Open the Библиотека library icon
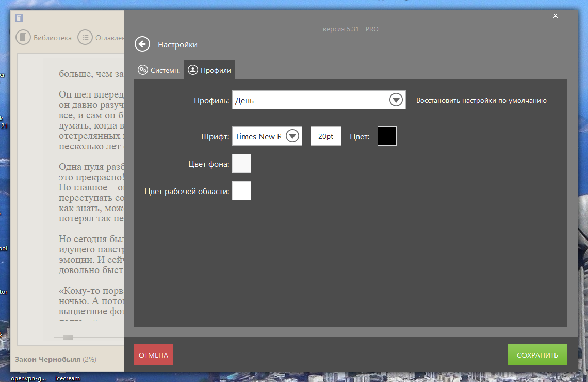Image resolution: width=588 pixels, height=382 pixels. (23, 38)
